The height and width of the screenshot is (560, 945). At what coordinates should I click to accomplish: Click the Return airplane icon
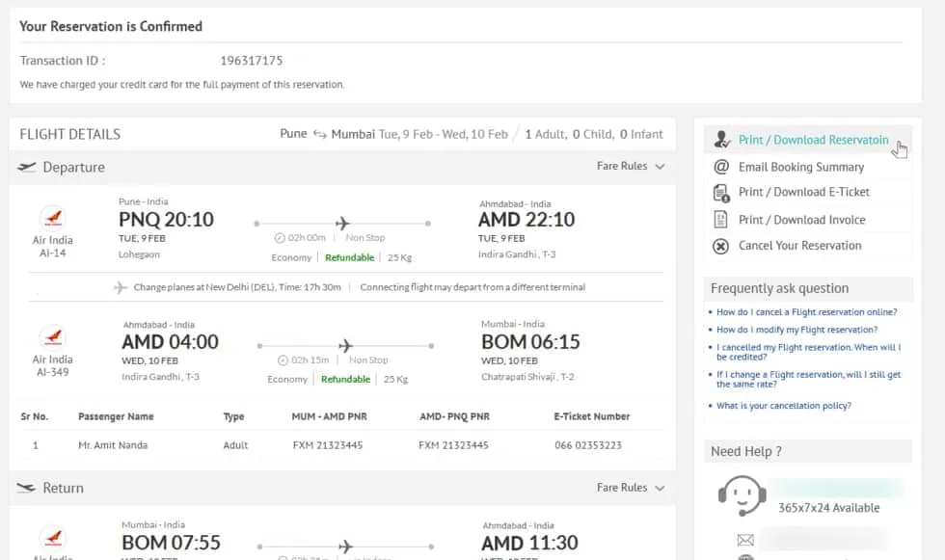[27, 488]
